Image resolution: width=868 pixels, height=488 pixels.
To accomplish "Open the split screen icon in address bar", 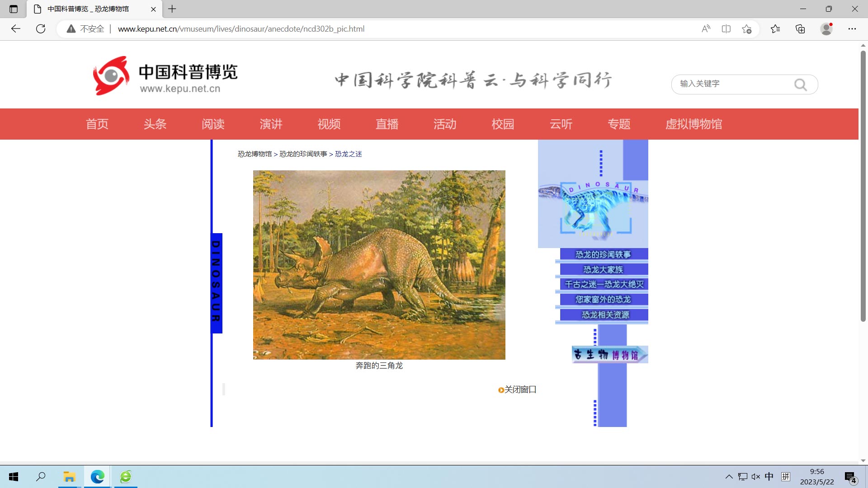I will coord(726,29).
